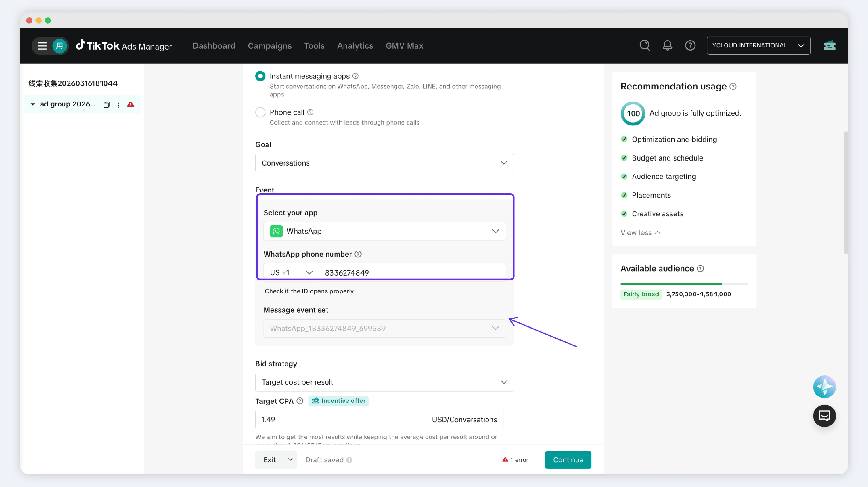
Task: Open the Select your app WhatsApp dropdown
Action: [x=384, y=231]
